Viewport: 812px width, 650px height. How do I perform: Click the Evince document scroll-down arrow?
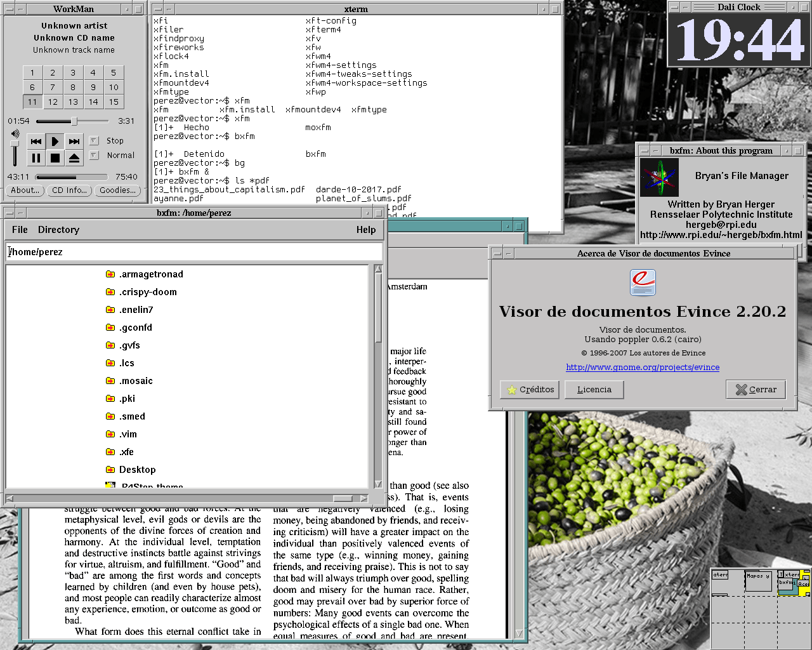point(520,633)
